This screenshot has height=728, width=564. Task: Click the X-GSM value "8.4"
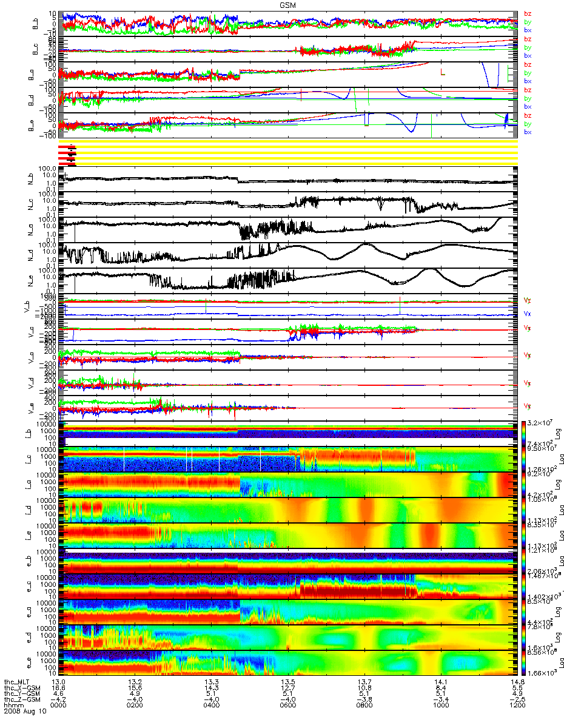[x=441, y=689]
